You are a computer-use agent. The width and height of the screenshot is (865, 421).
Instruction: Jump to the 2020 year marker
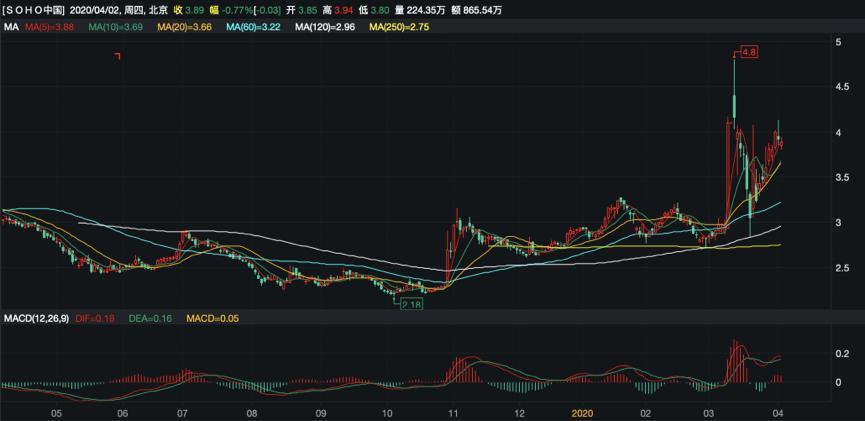(x=583, y=411)
